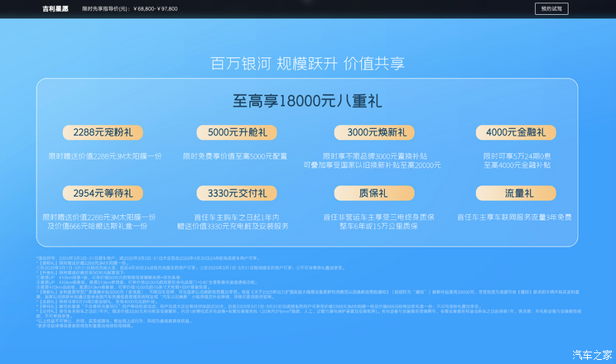Click the 质保礼 badge
Image resolution: width=616 pixels, height=364 pixels.
(x=374, y=194)
